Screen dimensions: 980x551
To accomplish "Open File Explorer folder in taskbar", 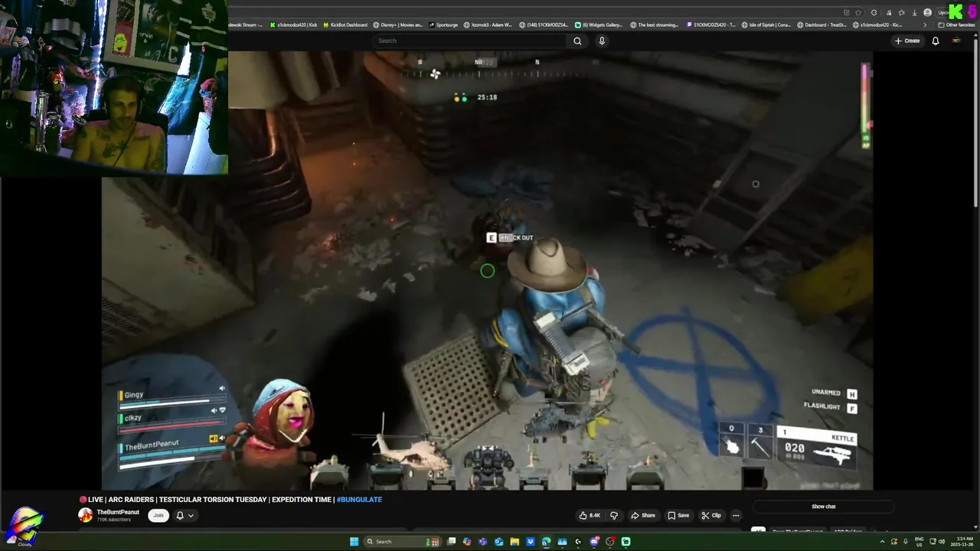I will coord(514,542).
